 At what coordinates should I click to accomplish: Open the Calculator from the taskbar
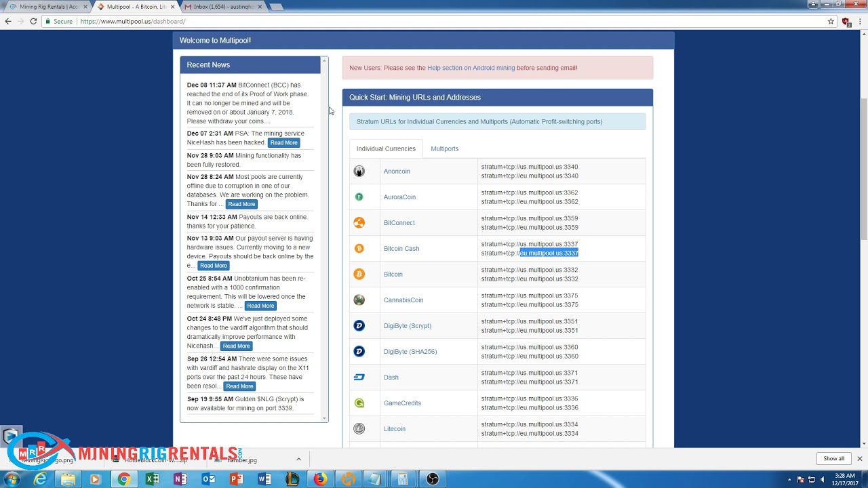(403, 479)
